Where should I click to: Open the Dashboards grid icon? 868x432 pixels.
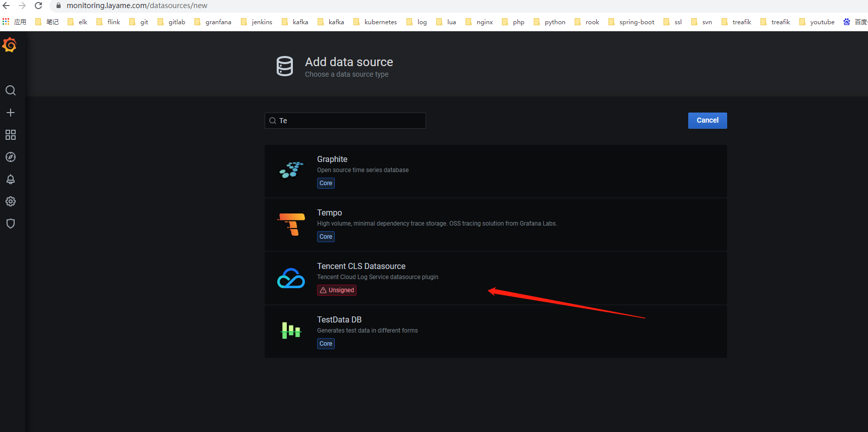pyautogui.click(x=11, y=135)
